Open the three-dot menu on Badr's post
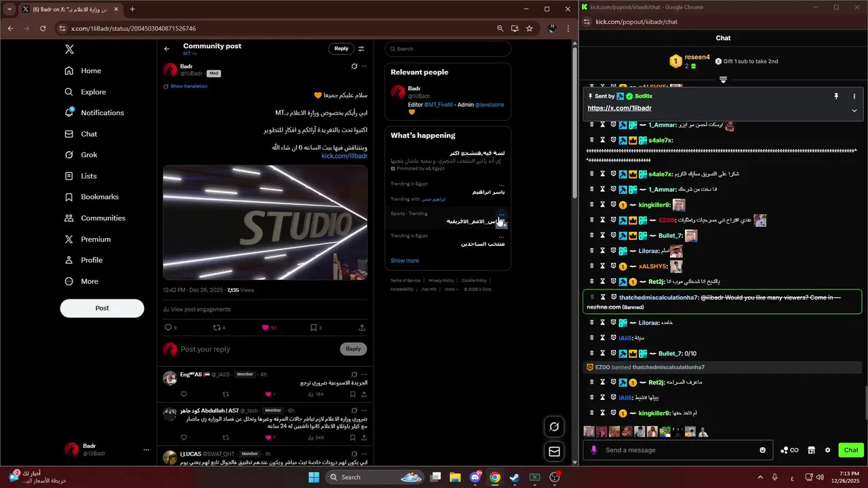This screenshot has height=488, width=868. click(364, 66)
